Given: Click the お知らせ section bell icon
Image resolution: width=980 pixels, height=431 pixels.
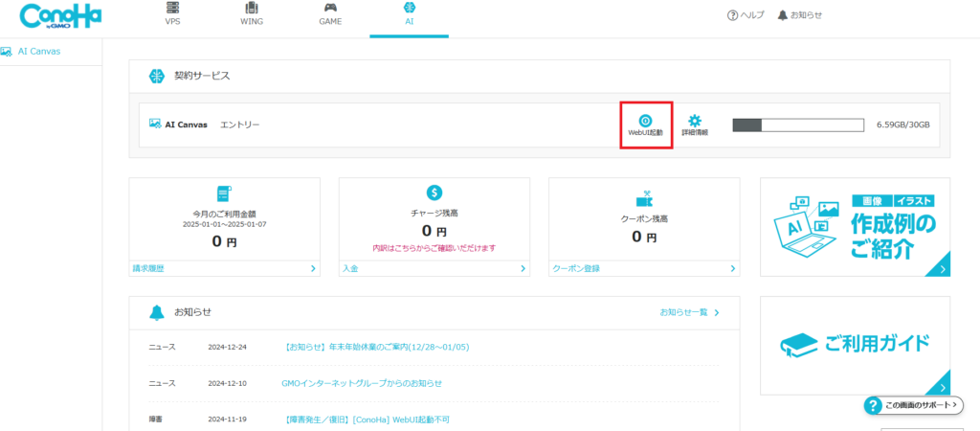Looking at the screenshot, I should pyautogui.click(x=157, y=313).
